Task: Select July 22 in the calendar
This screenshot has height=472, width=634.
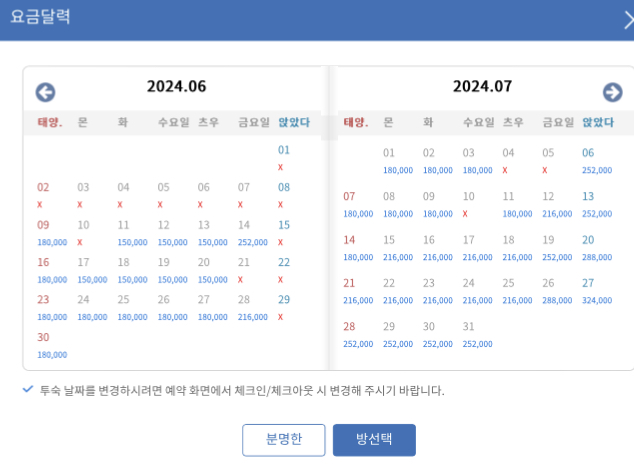Action: [398, 291]
